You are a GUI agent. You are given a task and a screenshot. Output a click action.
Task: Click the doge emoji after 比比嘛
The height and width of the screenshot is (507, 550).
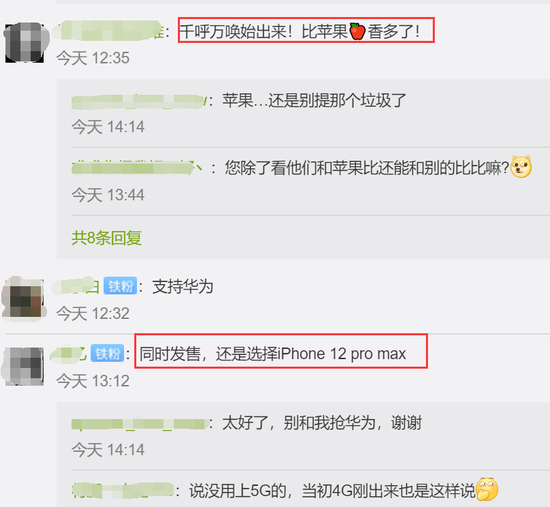[521, 167]
